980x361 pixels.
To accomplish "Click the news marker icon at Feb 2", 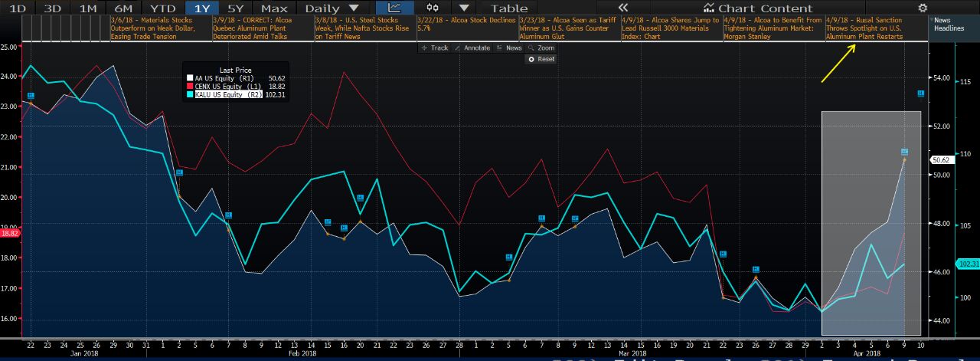I will pos(179,172).
